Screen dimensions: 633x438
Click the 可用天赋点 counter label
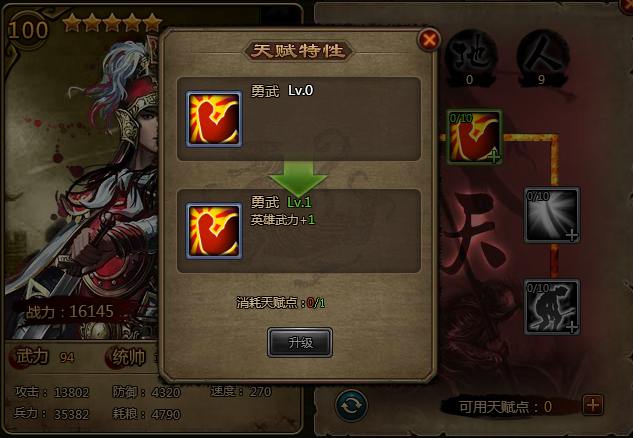point(505,407)
